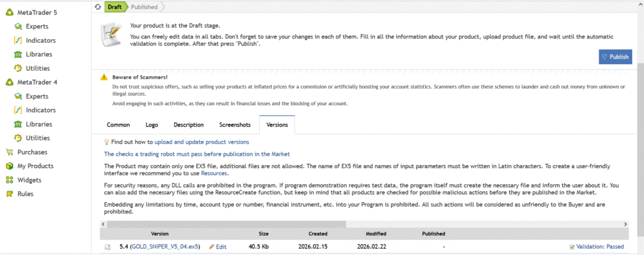Open the Common tab
644x255 pixels.
coord(118,125)
